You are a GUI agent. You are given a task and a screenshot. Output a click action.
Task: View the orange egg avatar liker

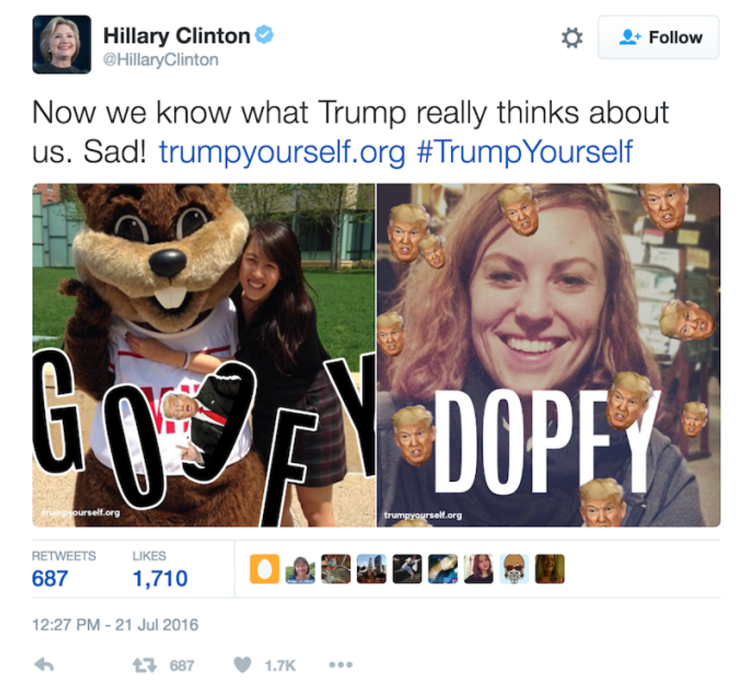[265, 569]
